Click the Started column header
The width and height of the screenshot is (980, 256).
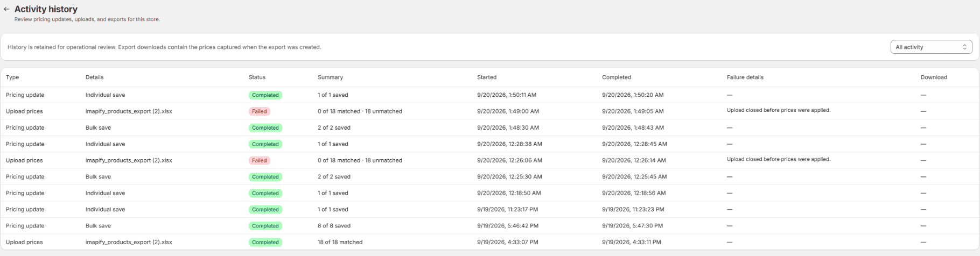487,77
